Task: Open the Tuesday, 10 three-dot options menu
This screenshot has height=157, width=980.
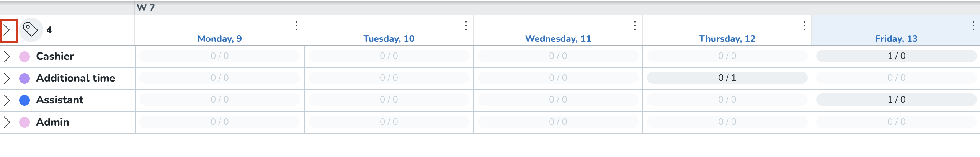Action: (466, 26)
